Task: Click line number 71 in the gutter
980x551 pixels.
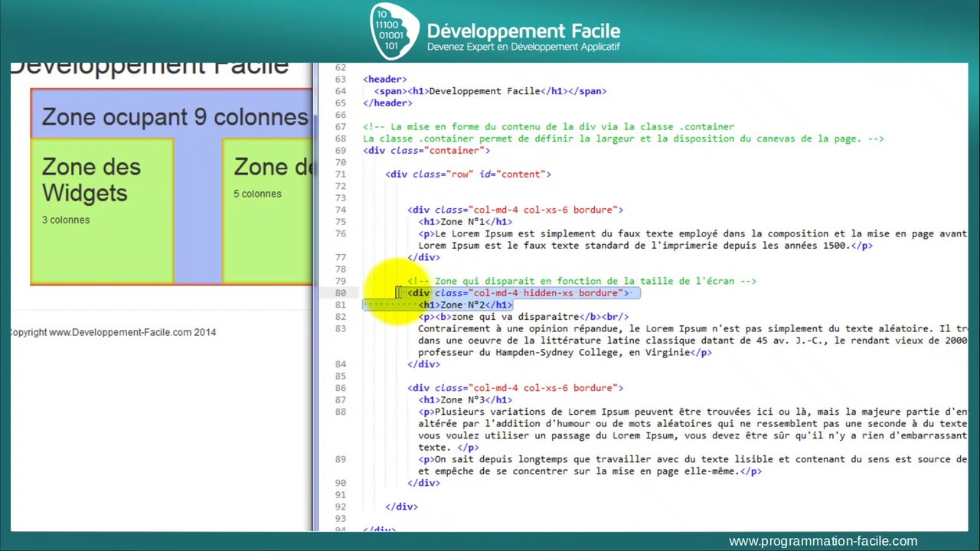Action: [340, 174]
